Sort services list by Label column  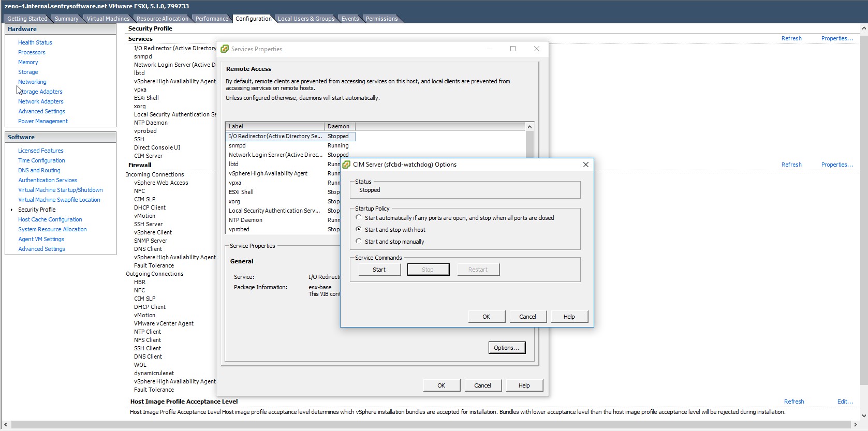[x=275, y=126]
